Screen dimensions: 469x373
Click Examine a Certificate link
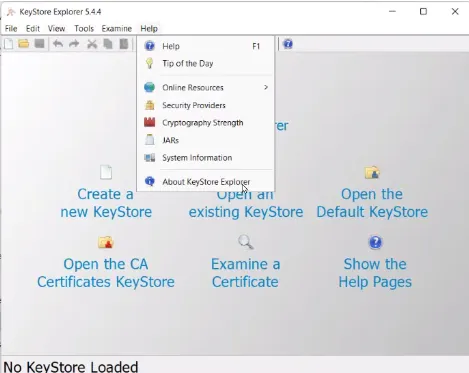coord(246,273)
